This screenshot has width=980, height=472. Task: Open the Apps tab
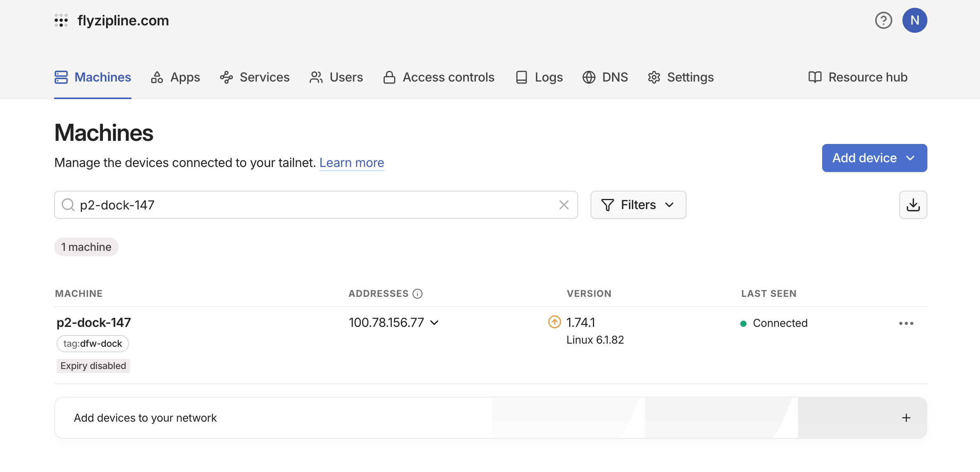[175, 77]
